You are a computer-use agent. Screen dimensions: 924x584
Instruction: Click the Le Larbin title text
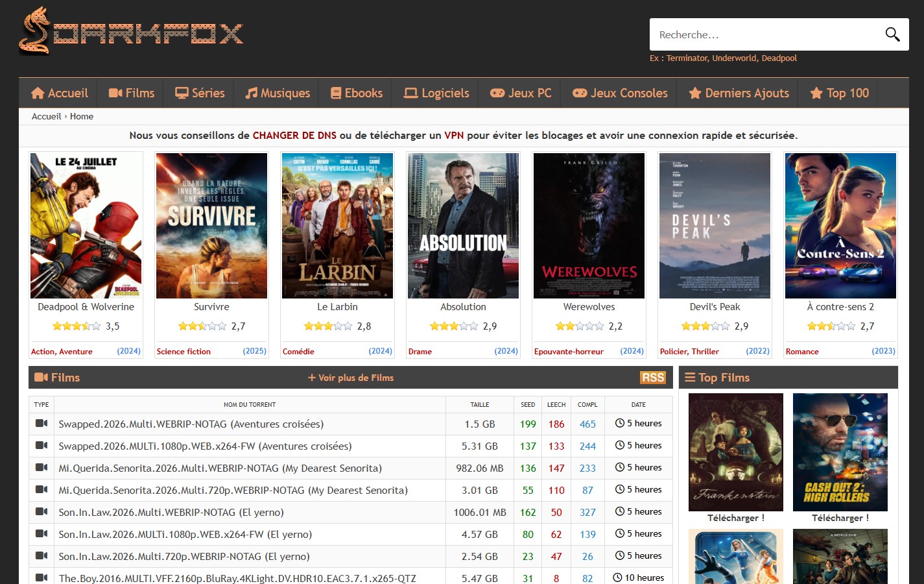pos(337,307)
